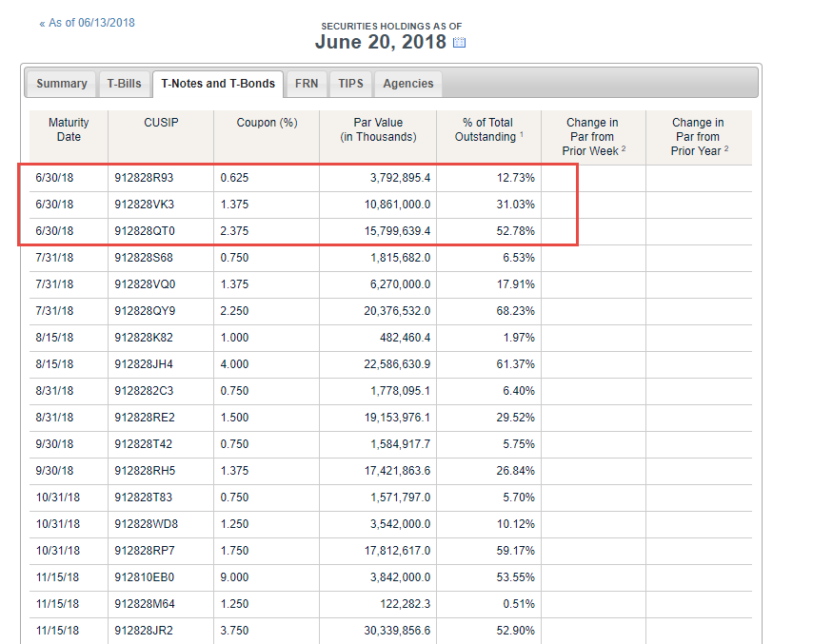Show the Agencies tab
The width and height of the screenshot is (813, 644).
[x=407, y=84]
